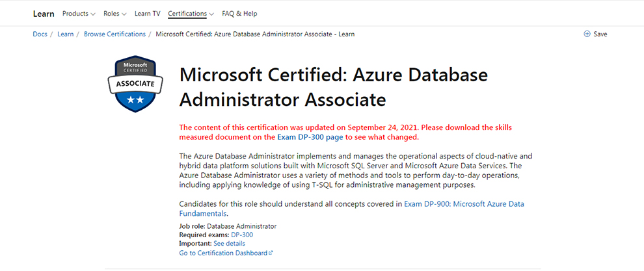Open the Browse Certifications breadcrumb
Screen dimensions: 644x271
[x=114, y=34]
